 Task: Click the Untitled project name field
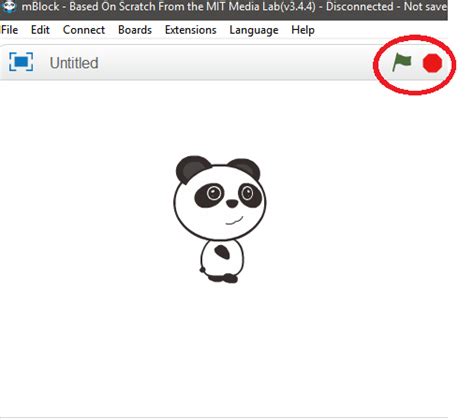tap(74, 63)
